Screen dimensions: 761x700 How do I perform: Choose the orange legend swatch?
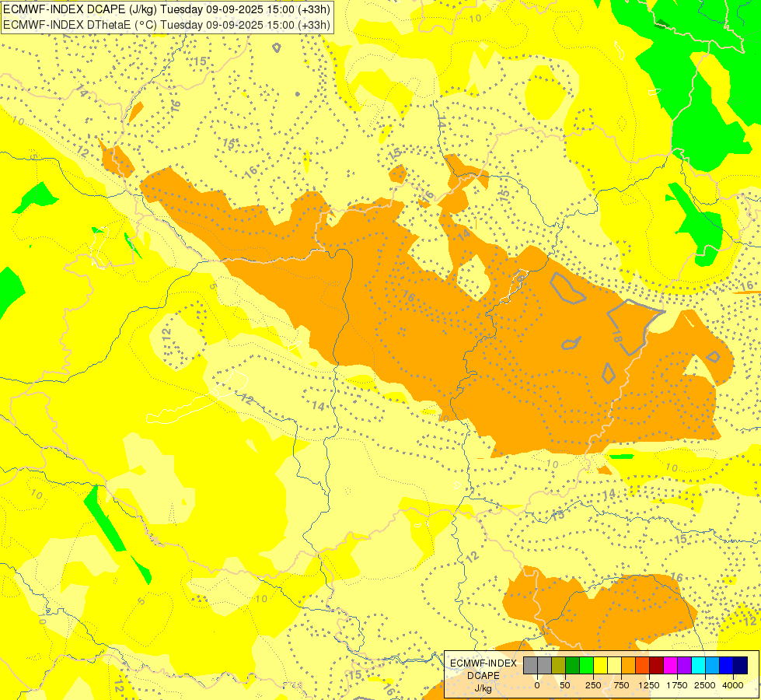629,666
